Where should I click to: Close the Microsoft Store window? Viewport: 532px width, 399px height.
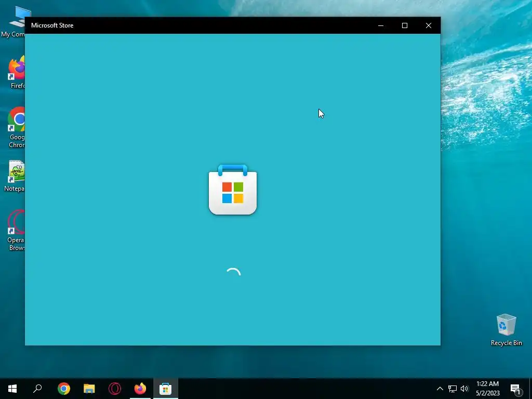pyautogui.click(x=429, y=25)
